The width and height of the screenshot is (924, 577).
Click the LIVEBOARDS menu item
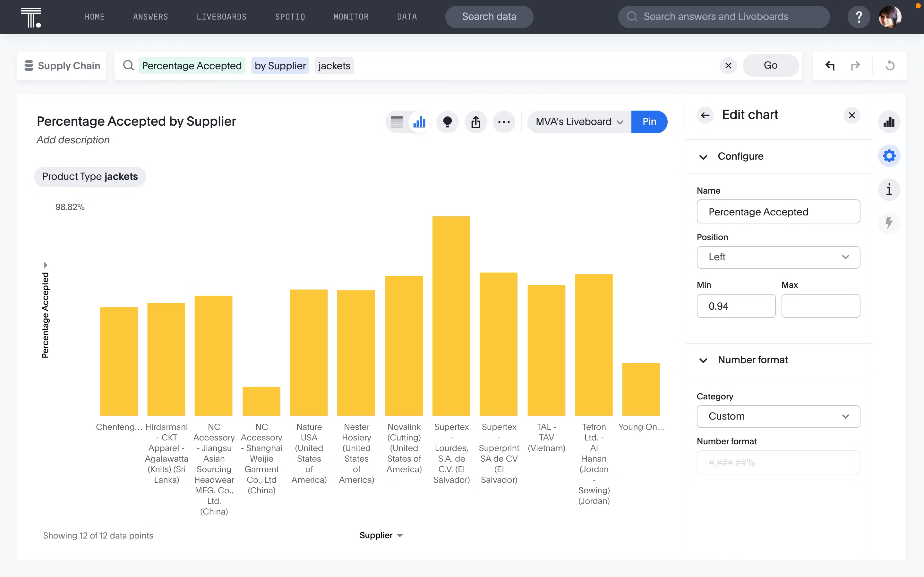(x=221, y=17)
